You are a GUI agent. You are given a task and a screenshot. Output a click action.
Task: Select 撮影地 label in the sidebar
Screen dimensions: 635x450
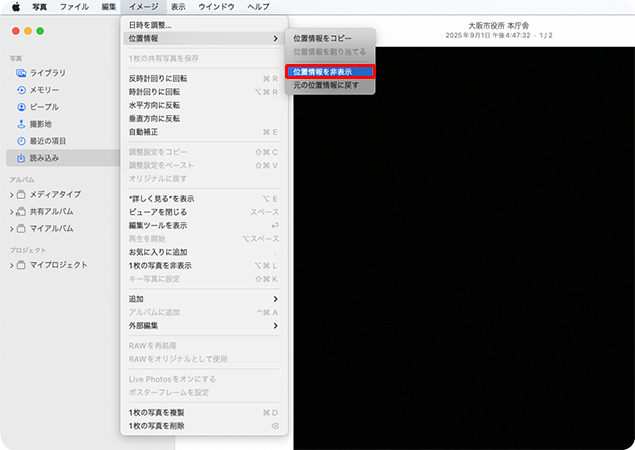[40, 124]
